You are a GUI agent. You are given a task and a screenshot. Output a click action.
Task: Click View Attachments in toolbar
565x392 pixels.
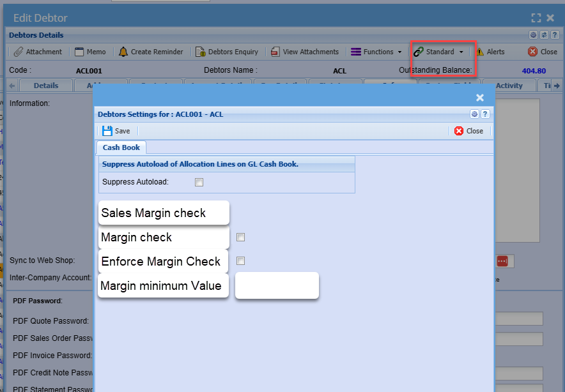click(x=304, y=52)
